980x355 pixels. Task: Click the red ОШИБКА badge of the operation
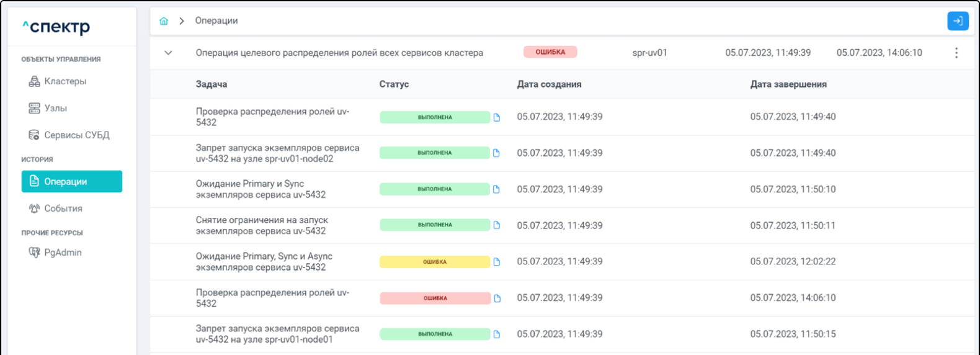[550, 52]
